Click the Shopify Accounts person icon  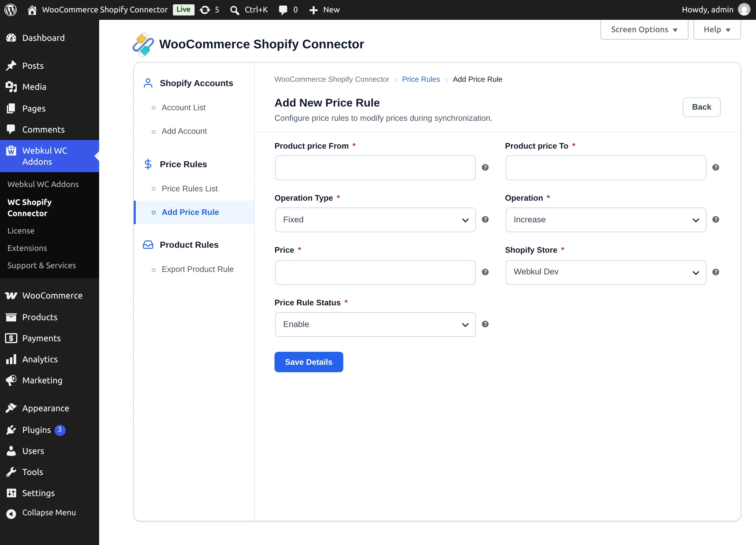coord(148,83)
